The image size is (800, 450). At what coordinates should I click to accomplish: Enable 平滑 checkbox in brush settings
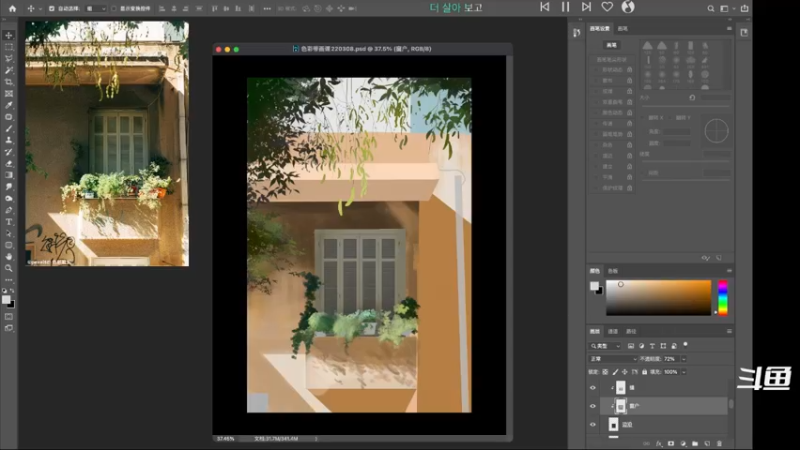point(595,177)
